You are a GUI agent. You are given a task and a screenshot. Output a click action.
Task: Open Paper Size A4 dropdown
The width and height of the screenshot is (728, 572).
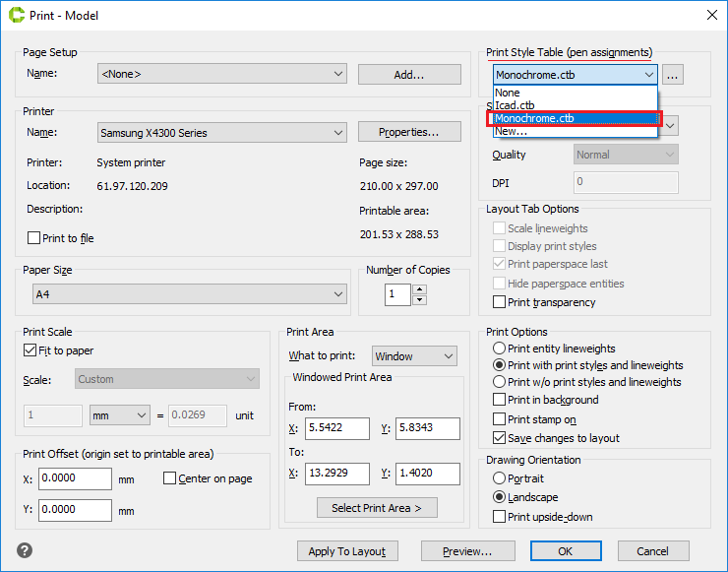pyautogui.click(x=190, y=294)
